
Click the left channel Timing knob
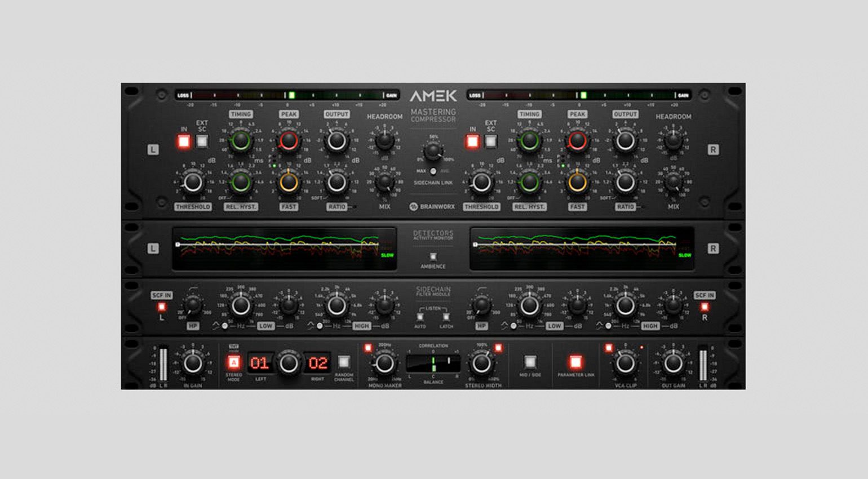(241, 141)
